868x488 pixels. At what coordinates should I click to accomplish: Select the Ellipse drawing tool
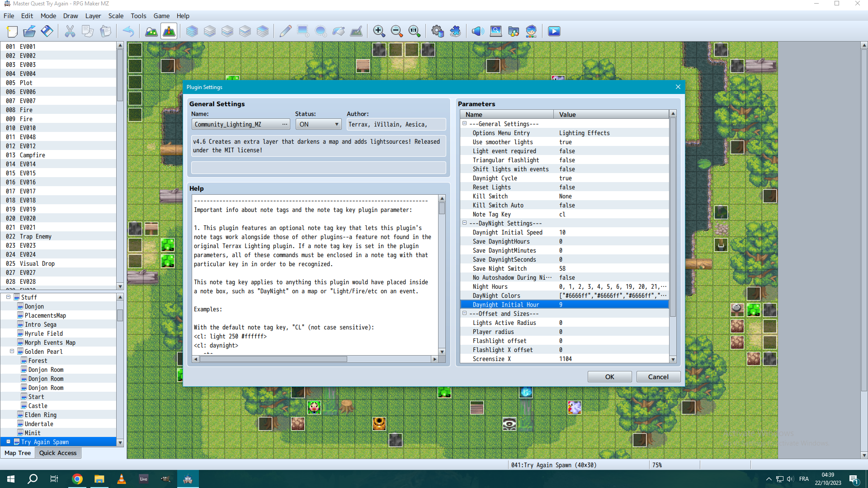point(321,31)
